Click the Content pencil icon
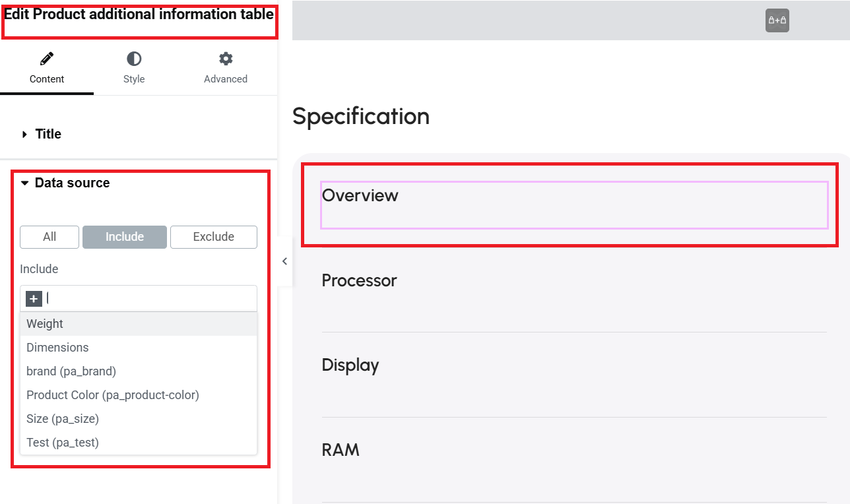The height and width of the screenshot is (504, 850). pos(47,59)
